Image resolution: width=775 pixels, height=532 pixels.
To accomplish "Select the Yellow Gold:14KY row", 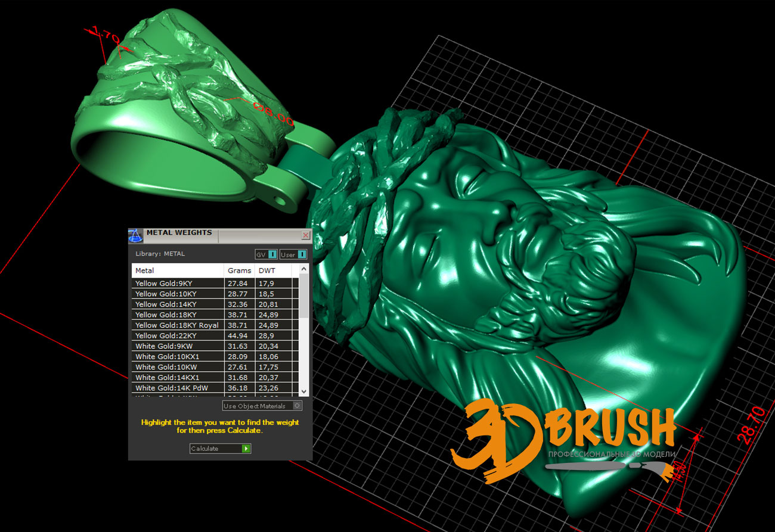I will pos(215,304).
